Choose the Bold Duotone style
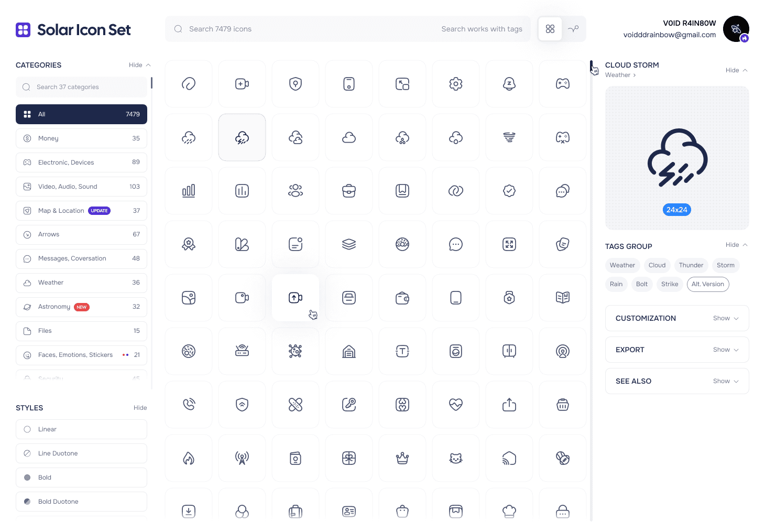This screenshot has height=532, width=765. pos(81,502)
